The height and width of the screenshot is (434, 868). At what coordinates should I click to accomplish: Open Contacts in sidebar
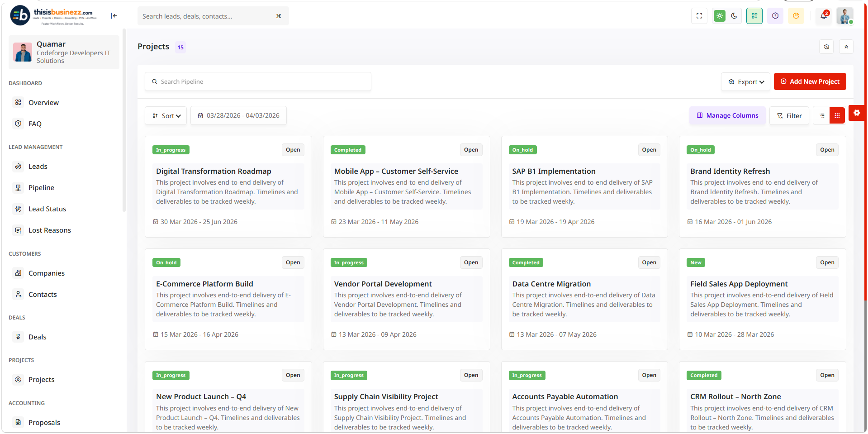43,294
